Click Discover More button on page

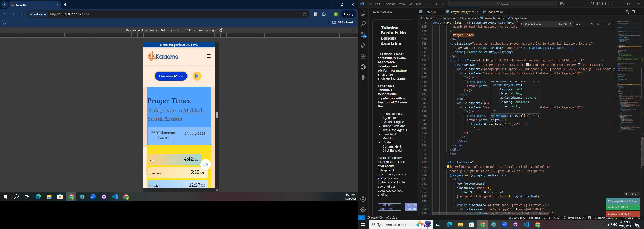tap(171, 76)
